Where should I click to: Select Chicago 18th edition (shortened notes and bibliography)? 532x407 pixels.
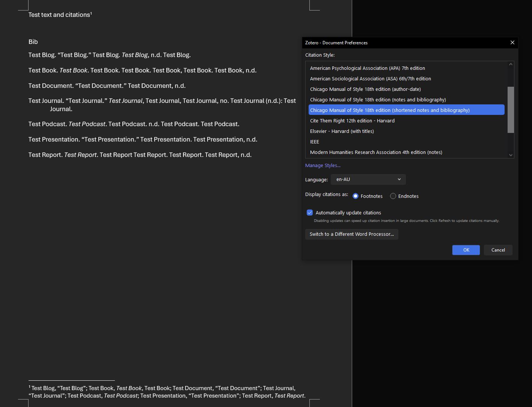[x=406, y=110]
